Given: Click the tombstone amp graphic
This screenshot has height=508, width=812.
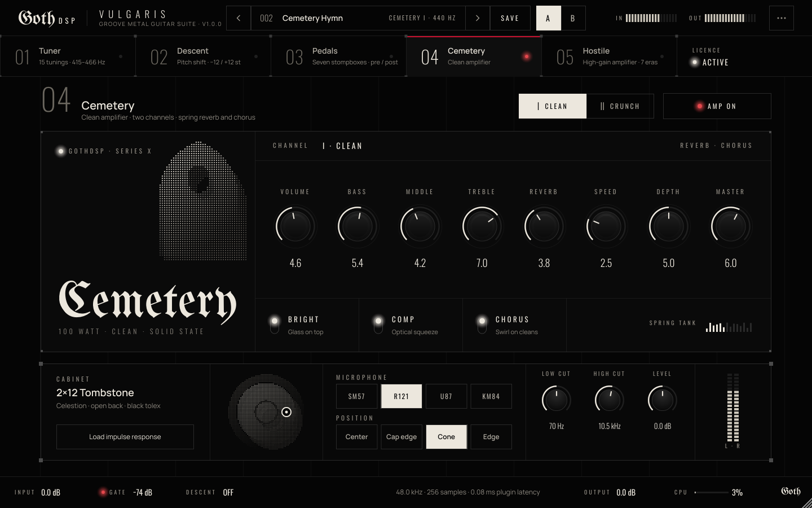Looking at the screenshot, I should (x=203, y=201).
